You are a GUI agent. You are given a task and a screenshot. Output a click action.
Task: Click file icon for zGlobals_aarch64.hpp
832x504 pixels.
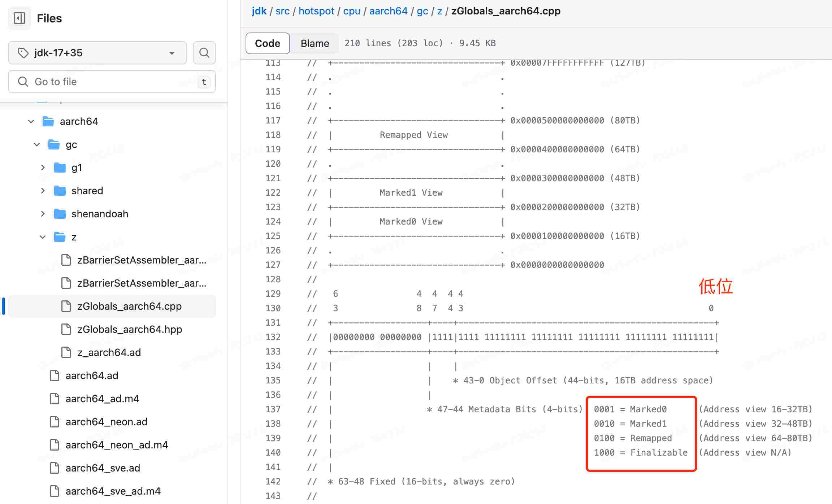(66, 329)
